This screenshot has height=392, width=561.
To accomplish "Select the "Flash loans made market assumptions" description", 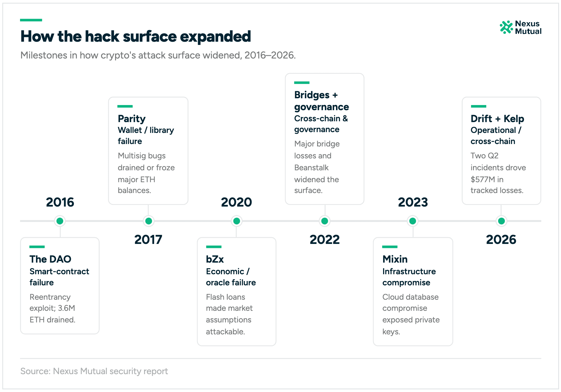I will [229, 314].
